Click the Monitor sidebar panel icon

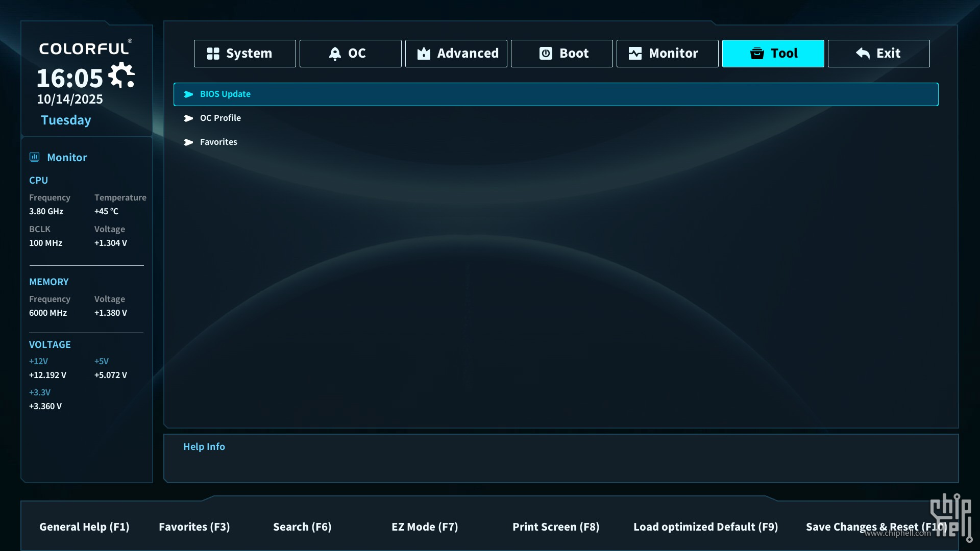point(34,157)
